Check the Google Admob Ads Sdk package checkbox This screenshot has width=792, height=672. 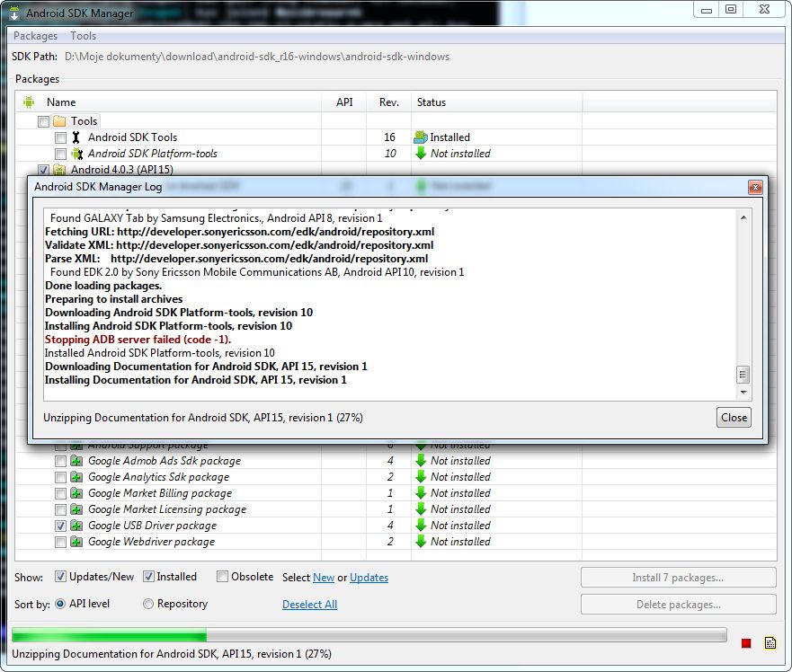(x=60, y=461)
